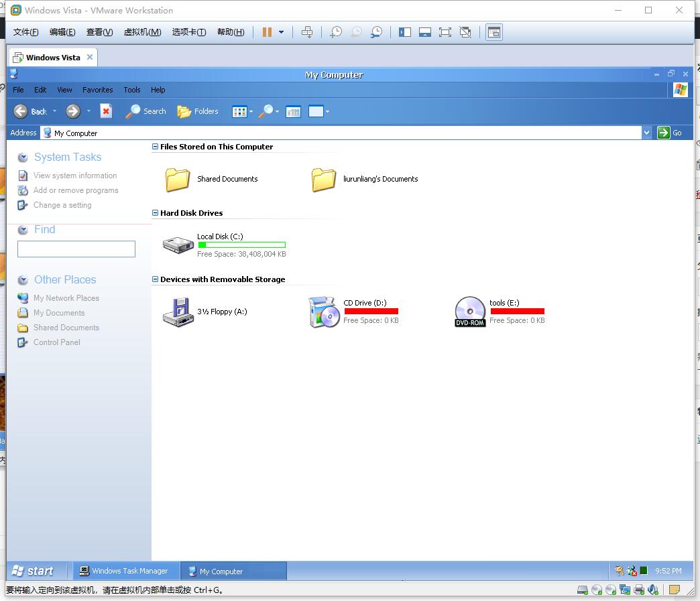Collapse the System Tasks panel

tap(23, 157)
